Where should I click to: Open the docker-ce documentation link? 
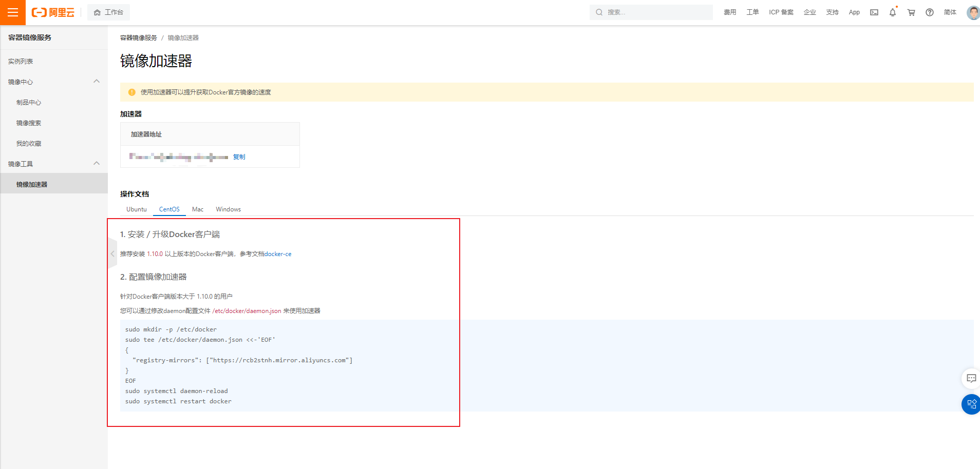278,254
